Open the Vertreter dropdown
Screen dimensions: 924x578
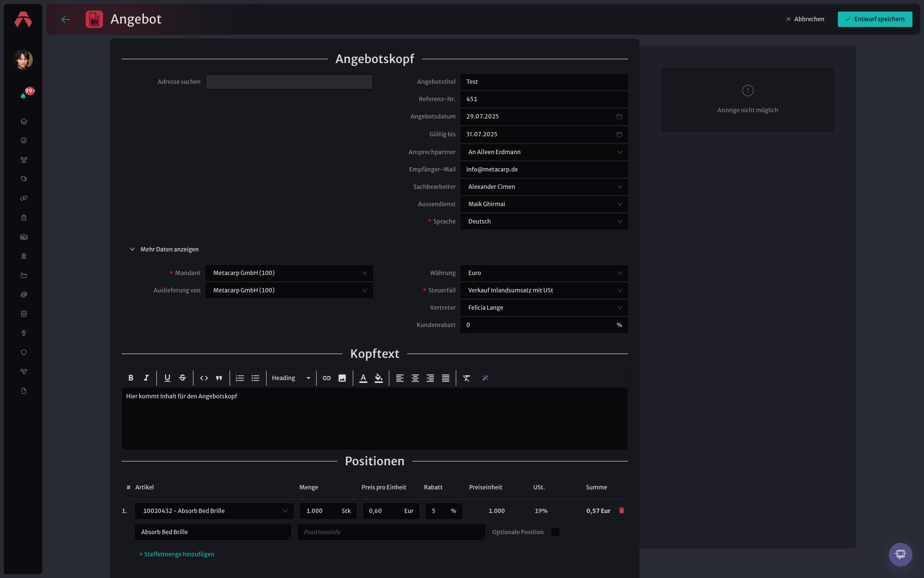coord(544,308)
